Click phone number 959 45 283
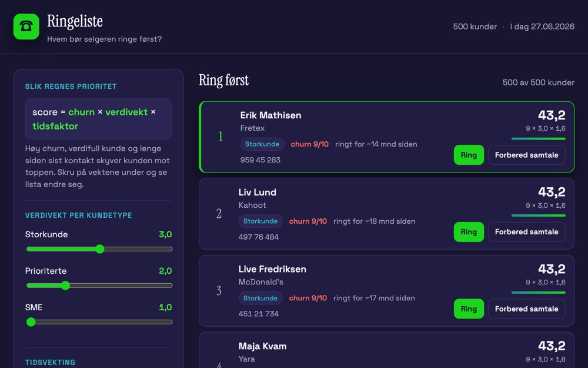588x368 pixels. click(x=260, y=160)
